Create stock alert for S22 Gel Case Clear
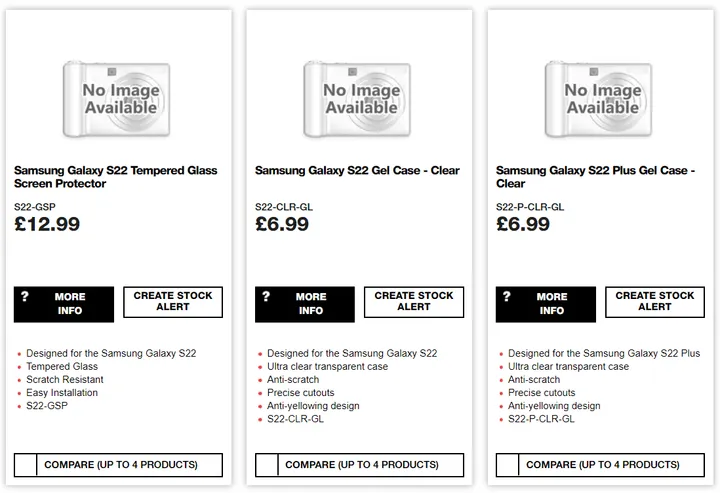Screen dimensions: 720x493 [x=414, y=302]
